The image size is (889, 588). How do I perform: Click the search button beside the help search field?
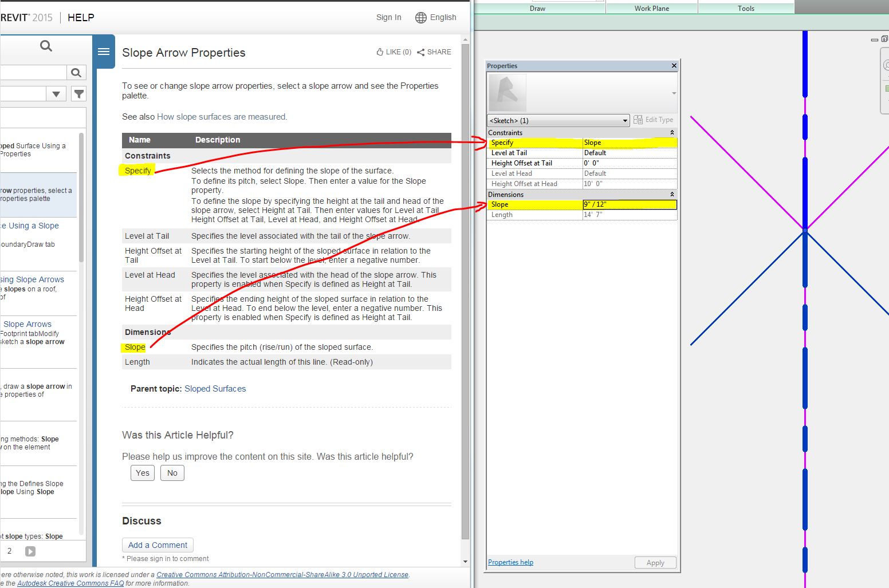[76, 73]
